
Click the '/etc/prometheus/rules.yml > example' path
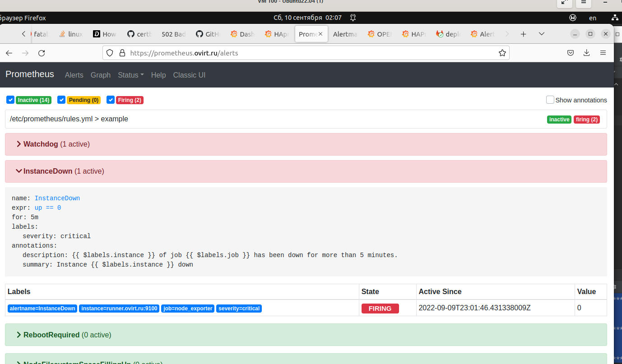tap(69, 119)
